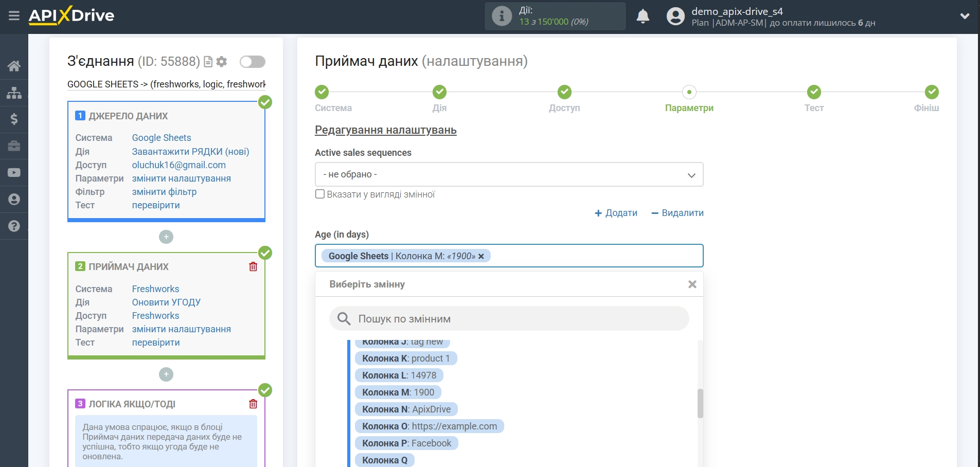Delete the data receiver block with trash icon
Viewport: 980px width, 467px height.
click(x=253, y=266)
